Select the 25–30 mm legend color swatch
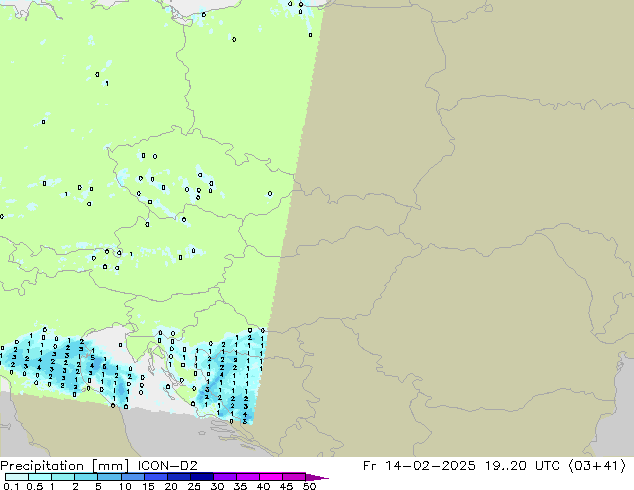Viewport: 634px width, 490px height. coord(201,477)
